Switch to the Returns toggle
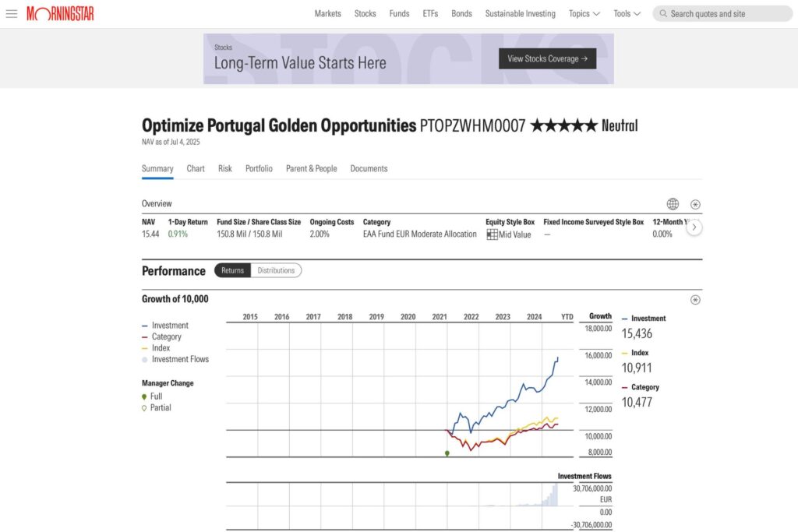The height and width of the screenshot is (532, 798). pyautogui.click(x=232, y=270)
